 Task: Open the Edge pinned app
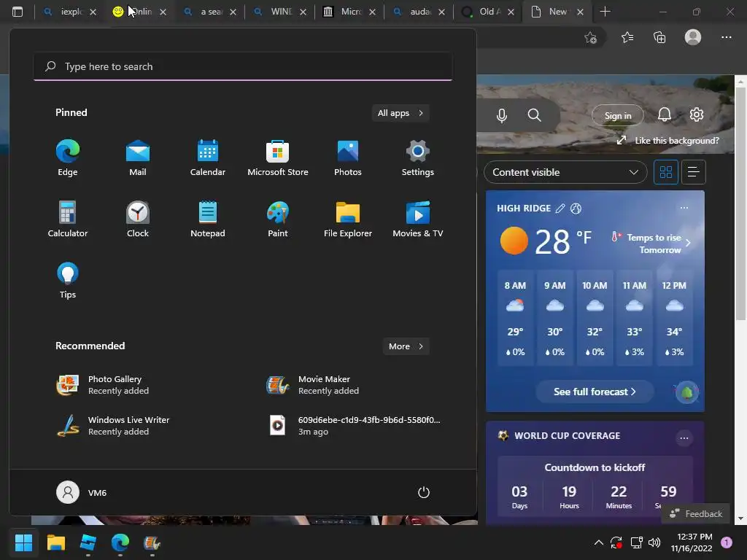tap(68, 158)
